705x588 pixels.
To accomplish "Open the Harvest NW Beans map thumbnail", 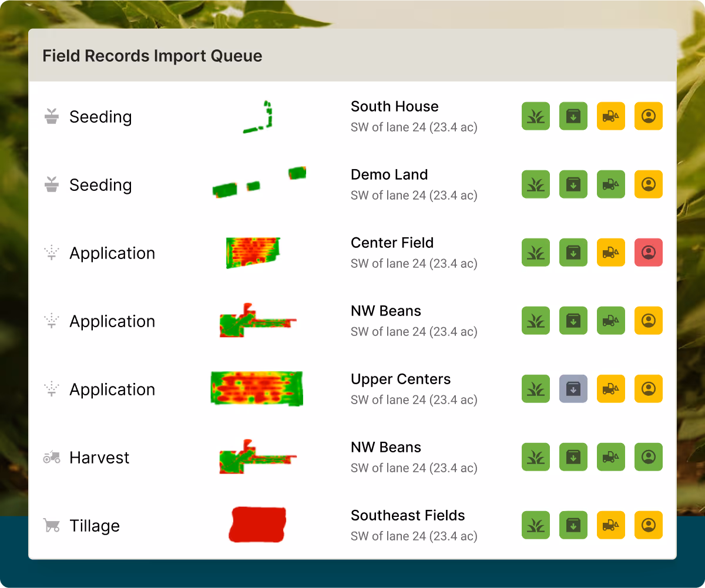I will coord(257,456).
